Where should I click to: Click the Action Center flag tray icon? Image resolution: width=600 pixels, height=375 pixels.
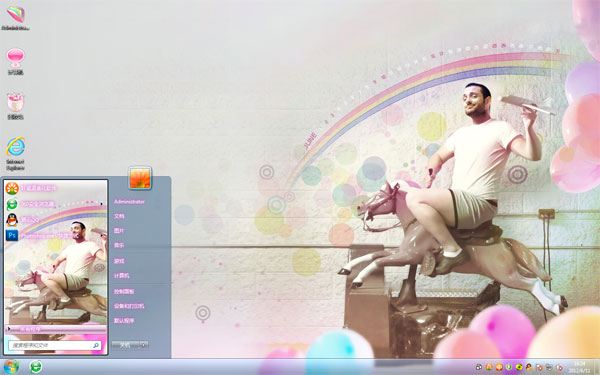click(x=540, y=367)
